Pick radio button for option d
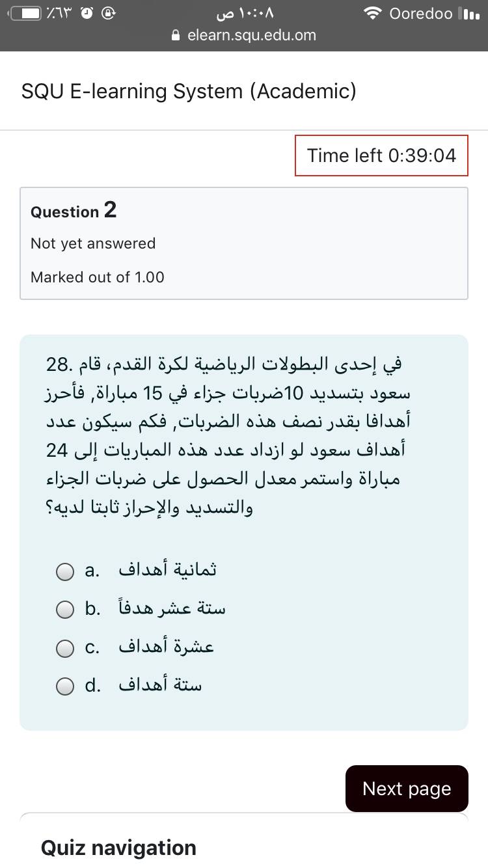This screenshot has width=488, height=868. point(65,686)
